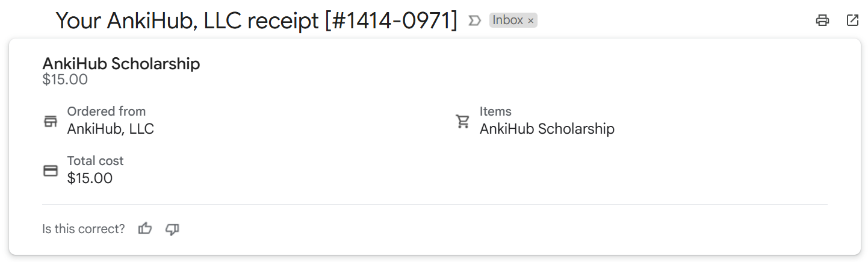Image resolution: width=868 pixels, height=262 pixels.
Task: Click the gray $15.00 price under the heading
Action: click(x=65, y=80)
